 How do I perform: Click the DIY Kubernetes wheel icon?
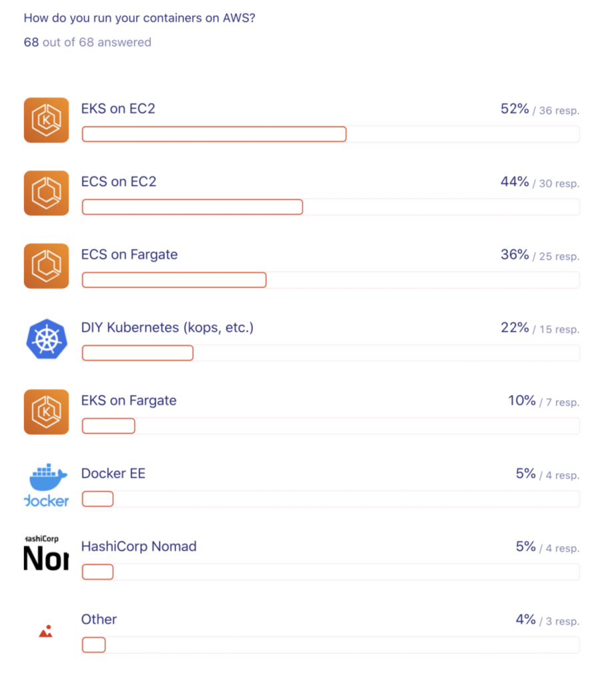coord(46,339)
